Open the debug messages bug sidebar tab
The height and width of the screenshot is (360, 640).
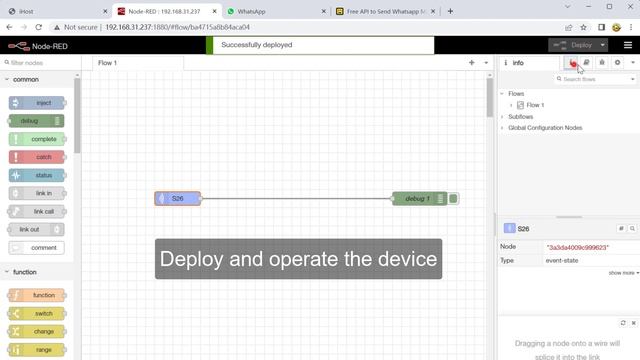(602, 62)
